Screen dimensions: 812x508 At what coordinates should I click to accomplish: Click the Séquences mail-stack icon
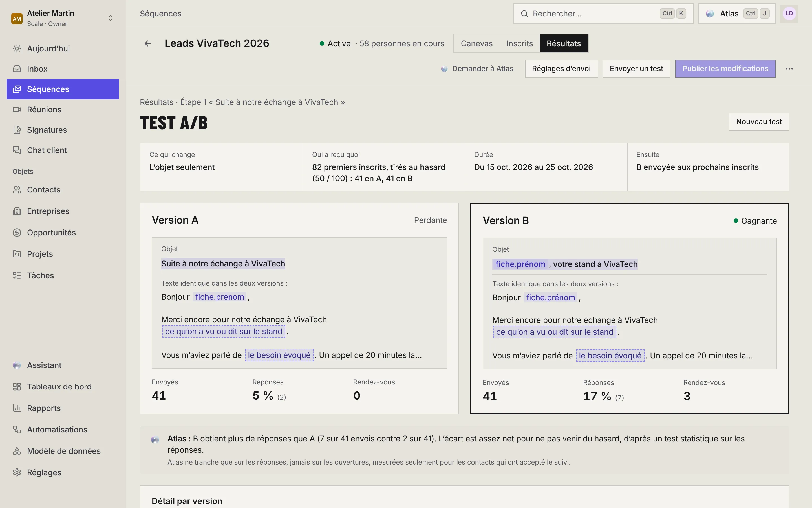coord(17,89)
